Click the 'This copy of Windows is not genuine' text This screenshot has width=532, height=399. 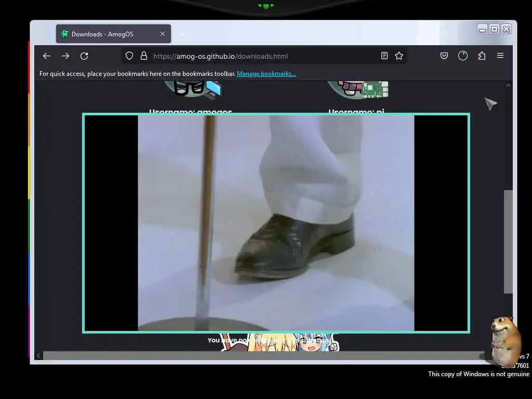478,374
